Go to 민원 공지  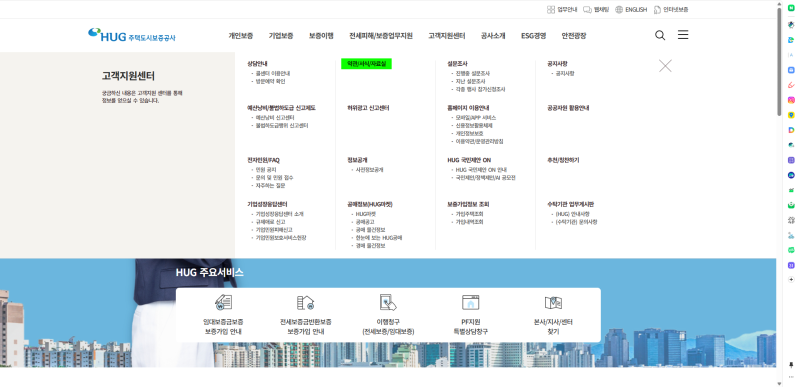tap(266, 170)
